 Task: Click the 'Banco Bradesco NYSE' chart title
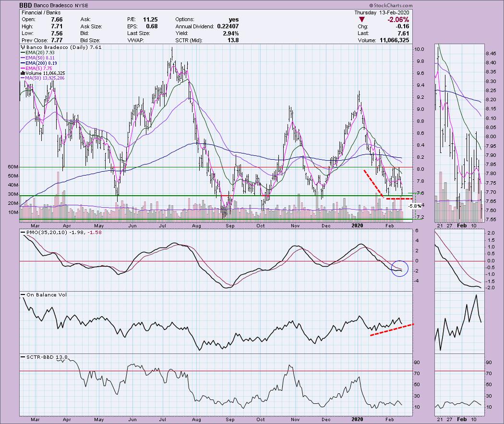[60, 5]
